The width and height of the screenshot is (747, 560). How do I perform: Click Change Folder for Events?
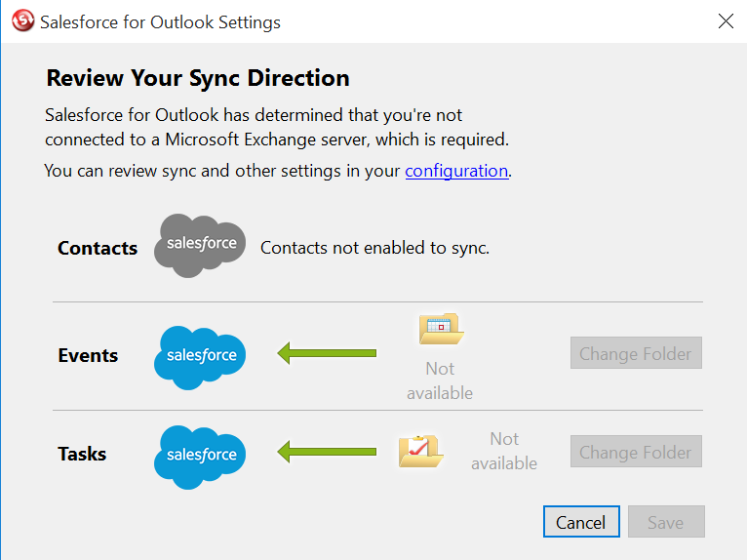pyautogui.click(x=636, y=353)
